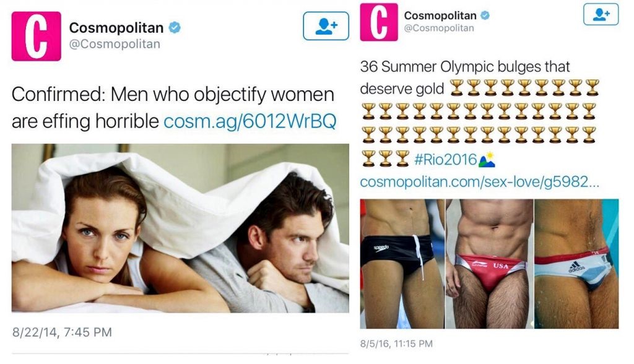Click verified badge beside right Cosmopolitan name

point(485,15)
